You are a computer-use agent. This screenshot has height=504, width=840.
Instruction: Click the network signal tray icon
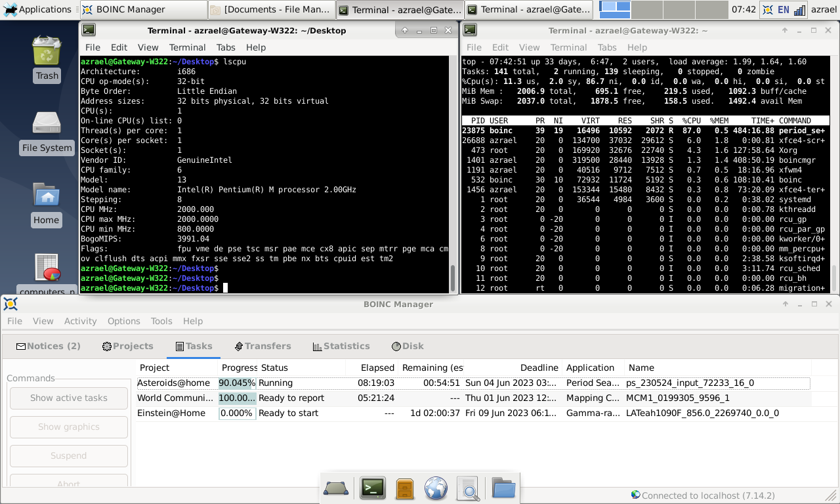[800, 10]
